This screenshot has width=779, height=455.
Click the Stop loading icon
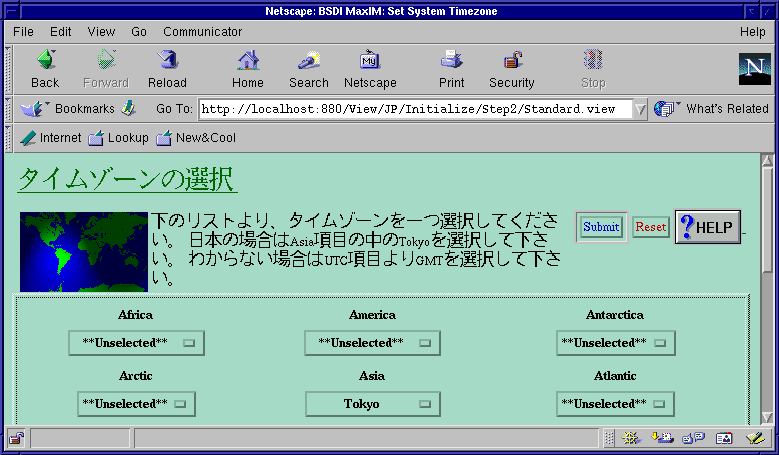593,60
